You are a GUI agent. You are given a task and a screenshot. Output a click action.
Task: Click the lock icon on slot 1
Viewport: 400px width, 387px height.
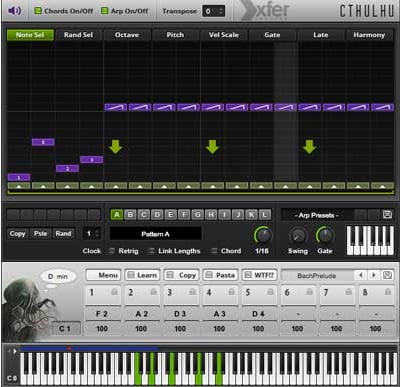(x=114, y=292)
